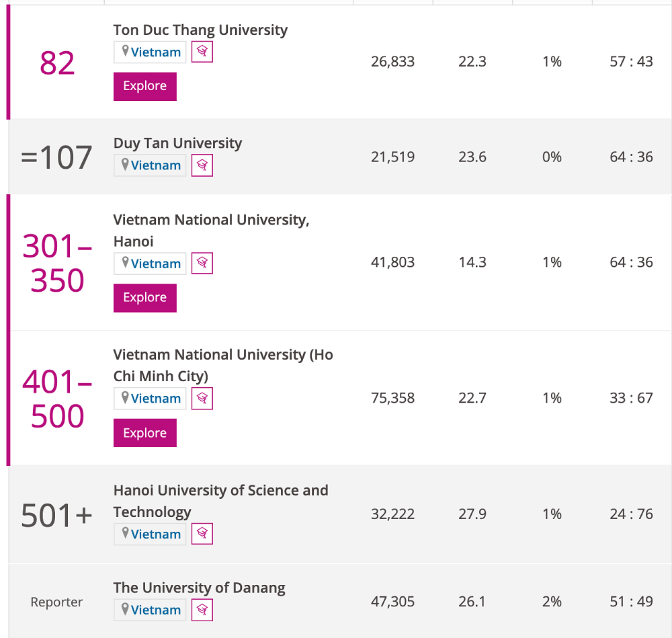This screenshot has width=672, height=638.
Task: Click the rank 82 number cell
Action: (57, 63)
